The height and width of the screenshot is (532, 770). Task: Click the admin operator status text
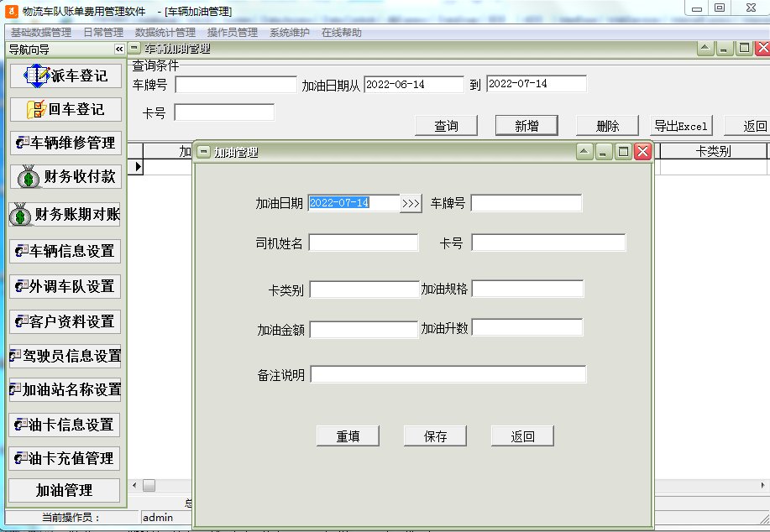tap(158, 517)
